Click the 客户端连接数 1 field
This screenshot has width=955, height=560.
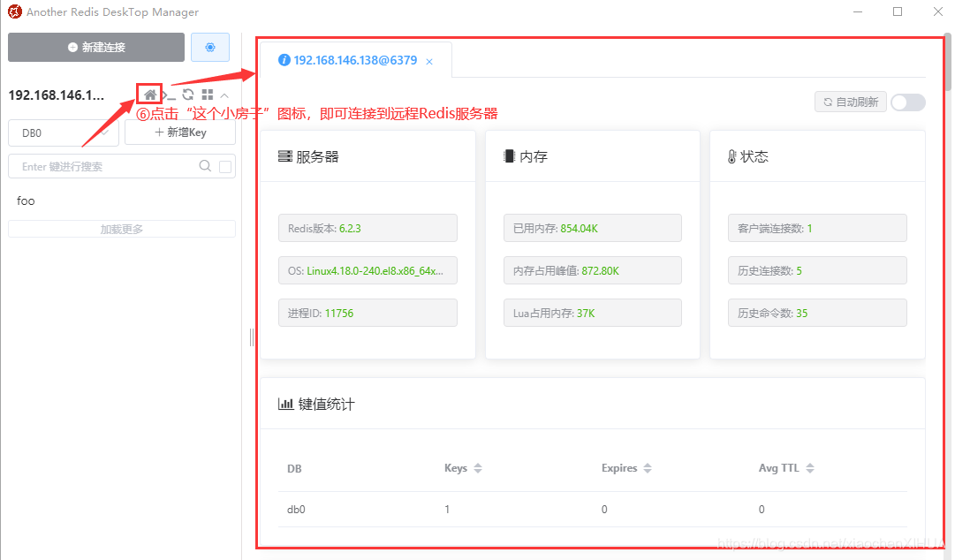(x=817, y=228)
